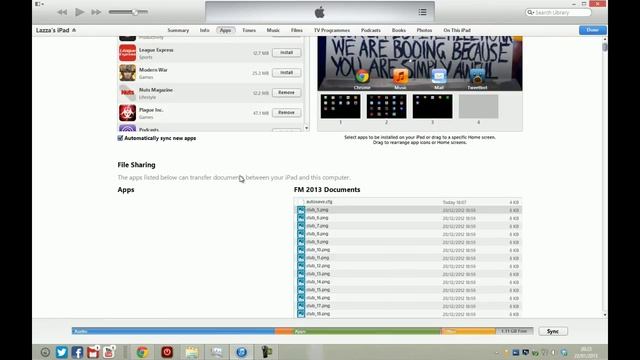This screenshot has width=640, height=360.
Task: Open the Info tab
Action: pos(204,30)
